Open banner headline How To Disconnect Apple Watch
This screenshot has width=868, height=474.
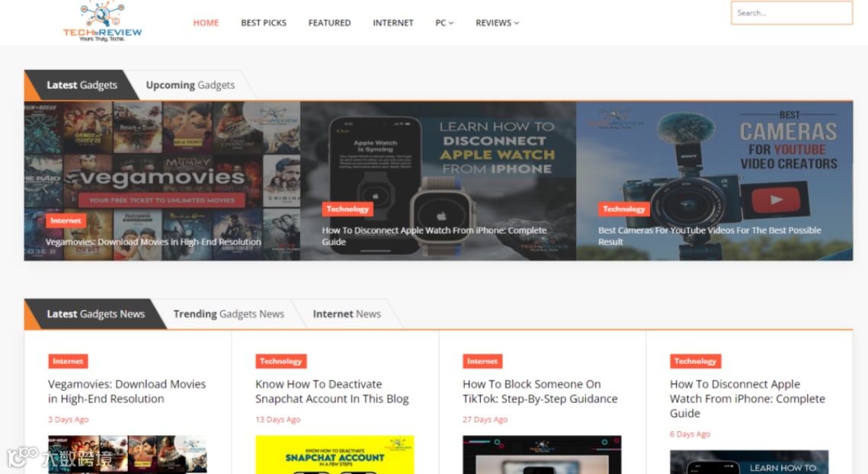434,236
